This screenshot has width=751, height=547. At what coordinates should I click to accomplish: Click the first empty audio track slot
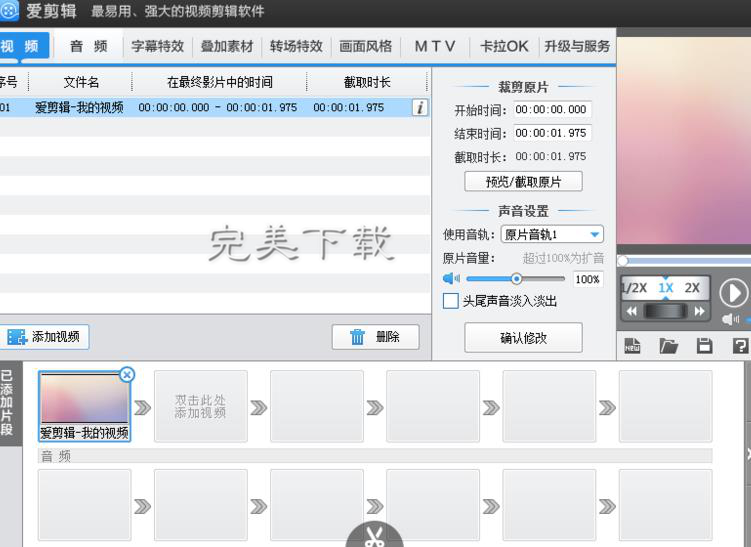(84, 505)
